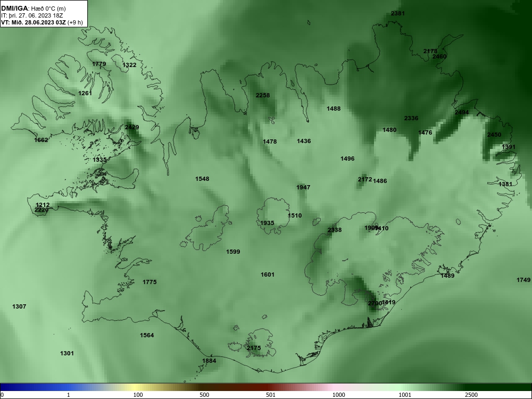The width and height of the screenshot is (532, 399).
Task: Click the legend label 501
Action: [x=271, y=395]
